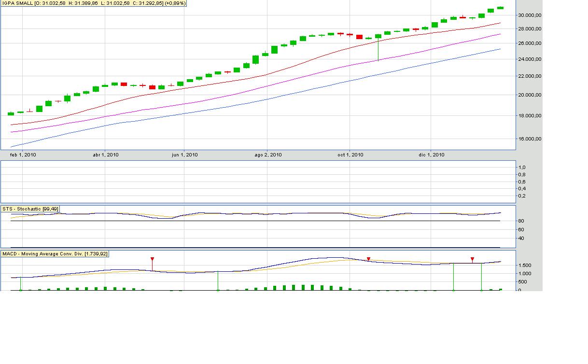Select the candle with the long green lower wick
Viewport: 588px width, 364px height.
point(378,48)
